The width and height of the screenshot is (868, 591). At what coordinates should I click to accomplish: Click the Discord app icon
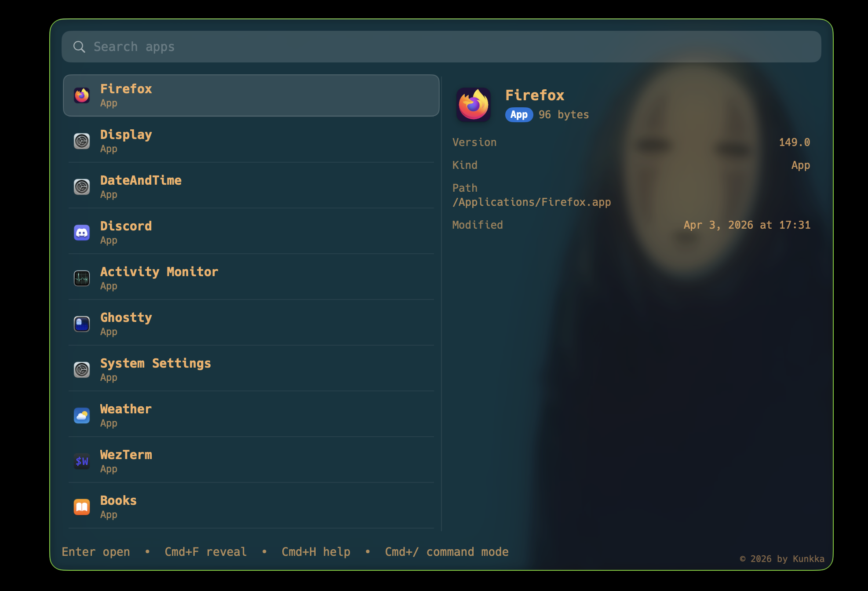click(x=82, y=233)
